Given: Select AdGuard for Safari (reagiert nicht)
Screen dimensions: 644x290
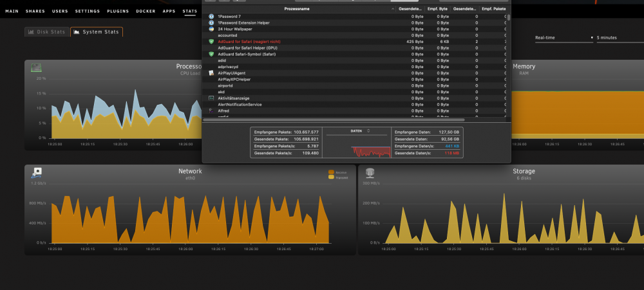Looking at the screenshot, I should [x=355, y=41].
